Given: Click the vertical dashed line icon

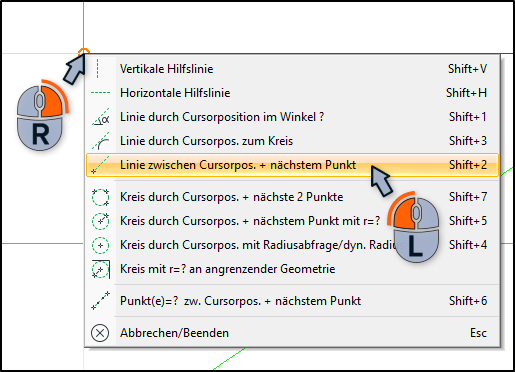Looking at the screenshot, I should (x=97, y=69).
